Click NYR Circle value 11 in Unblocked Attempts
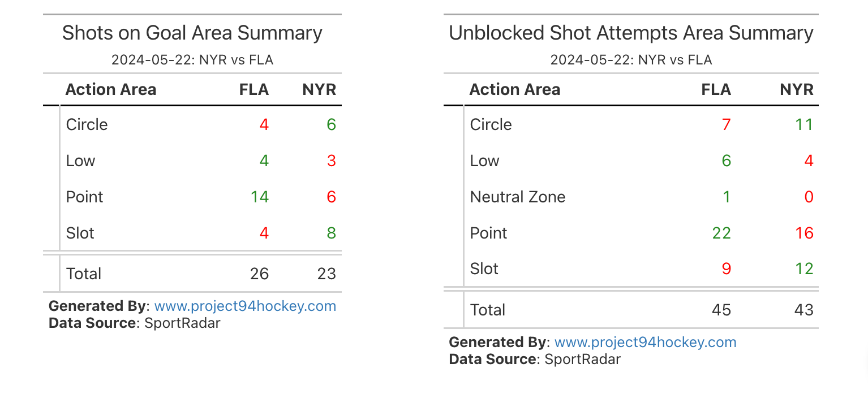 click(x=803, y=124)
